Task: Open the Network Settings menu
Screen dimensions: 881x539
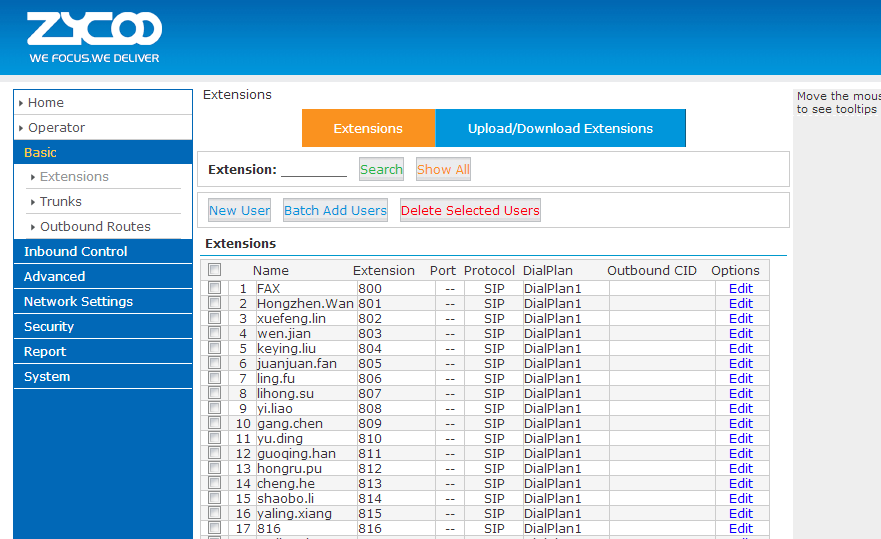Action: click(78, 302)
